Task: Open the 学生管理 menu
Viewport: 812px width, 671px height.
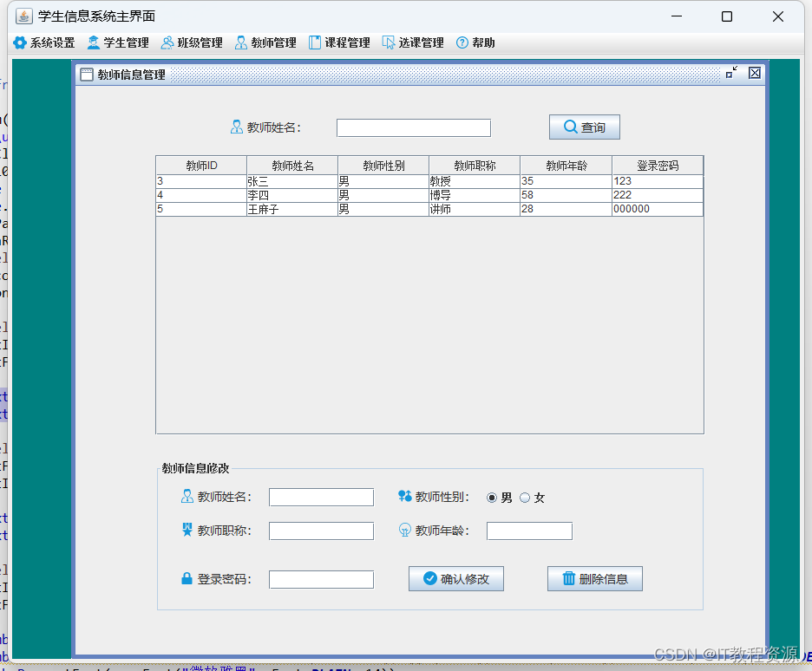Action: pyautogui.click(x=119, y=43)
